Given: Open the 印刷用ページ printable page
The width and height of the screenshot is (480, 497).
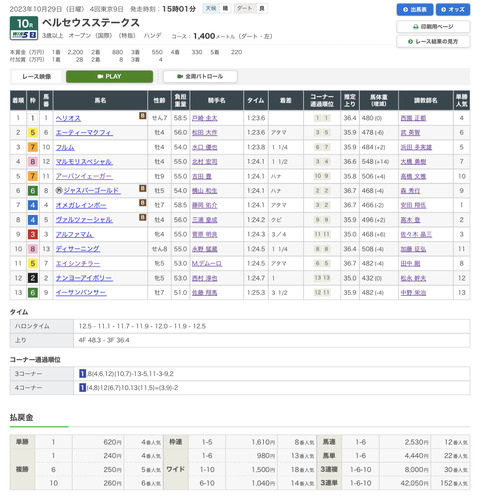Looking at the screenshot, I should 433,27.
